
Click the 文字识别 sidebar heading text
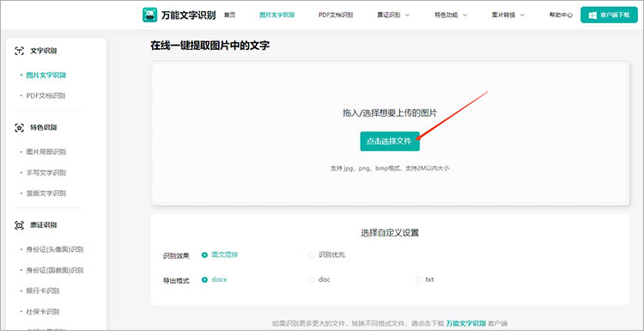[x=44, y=51]
